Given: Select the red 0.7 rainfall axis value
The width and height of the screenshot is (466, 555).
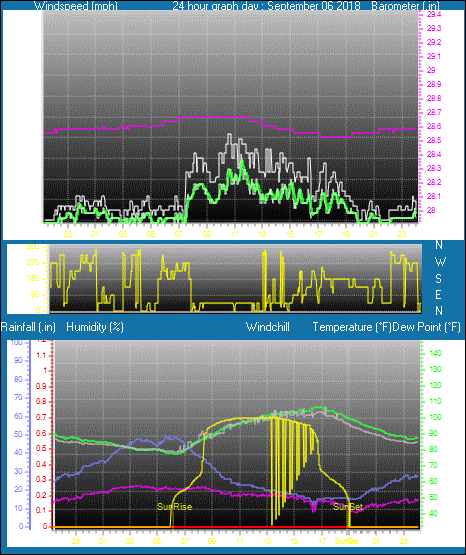Looking at the screenshot, I should [41, 417].
